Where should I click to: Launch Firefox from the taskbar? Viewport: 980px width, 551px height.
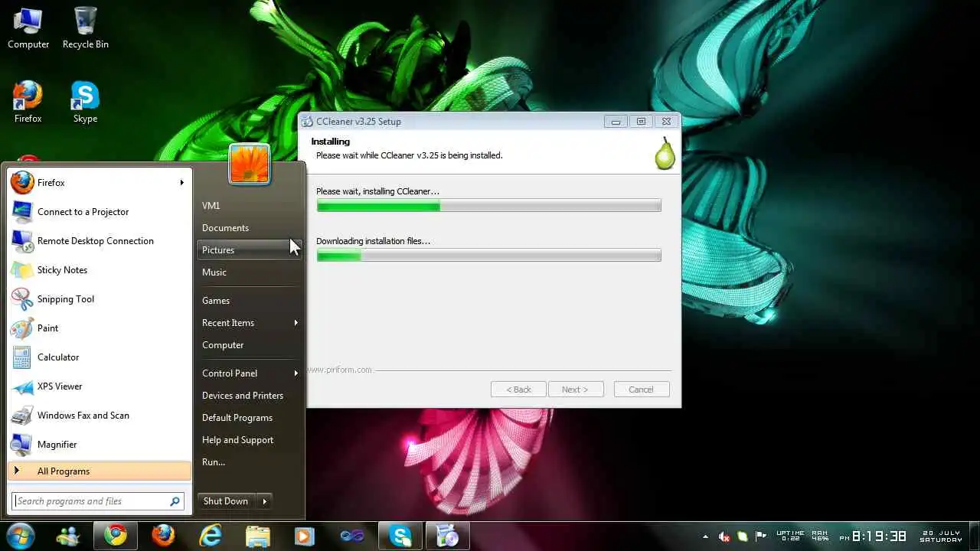[163, 536]
